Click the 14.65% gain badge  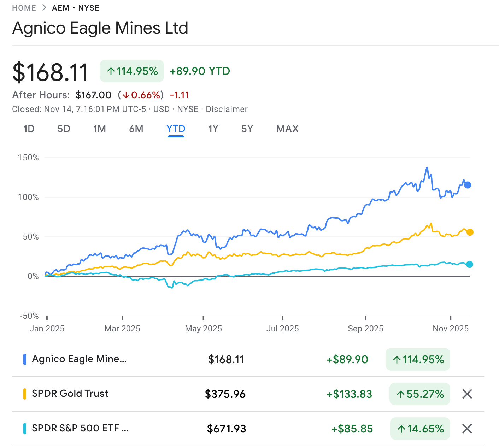point(420,429)
